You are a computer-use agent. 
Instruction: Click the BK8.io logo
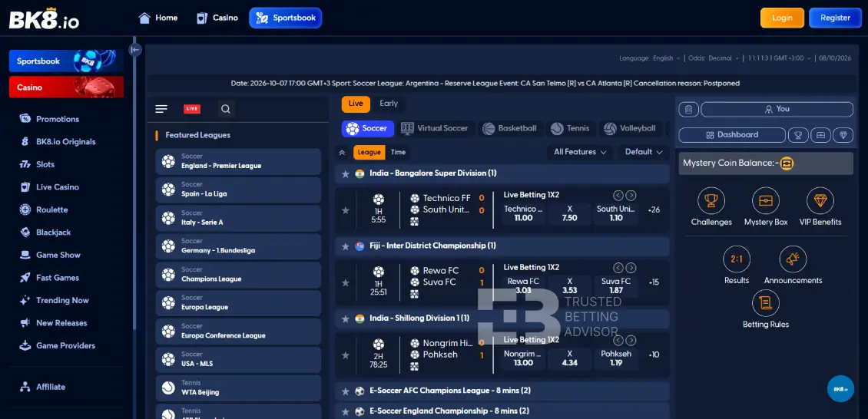[x=45, y=18]
